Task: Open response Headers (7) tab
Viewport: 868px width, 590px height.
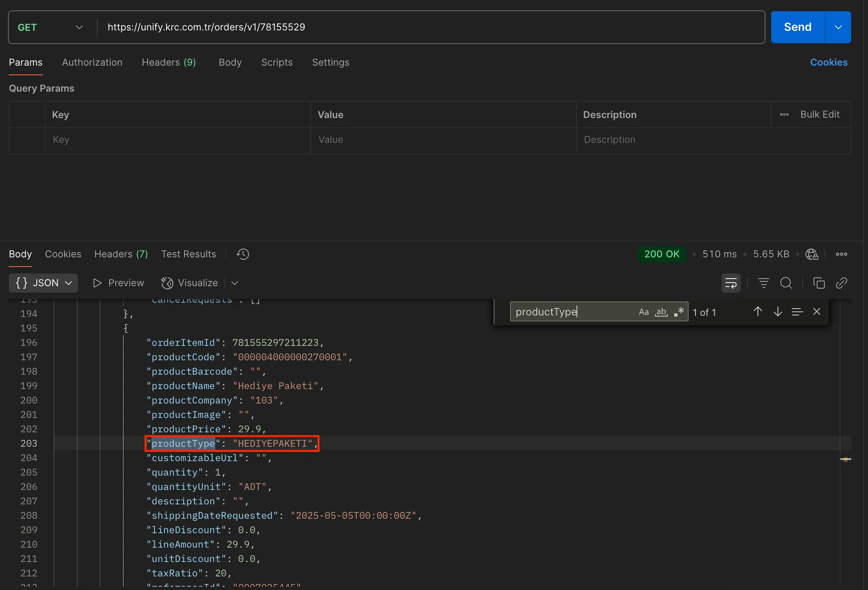Action: coord(121,254)
